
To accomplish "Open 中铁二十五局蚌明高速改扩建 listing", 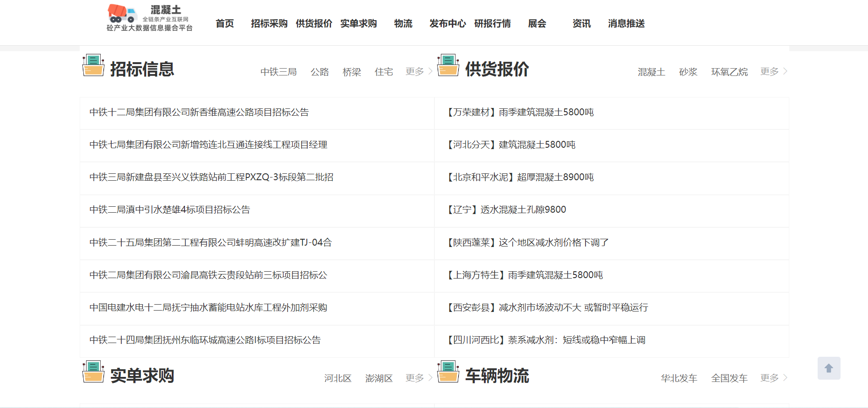I will tap(211, 243).
